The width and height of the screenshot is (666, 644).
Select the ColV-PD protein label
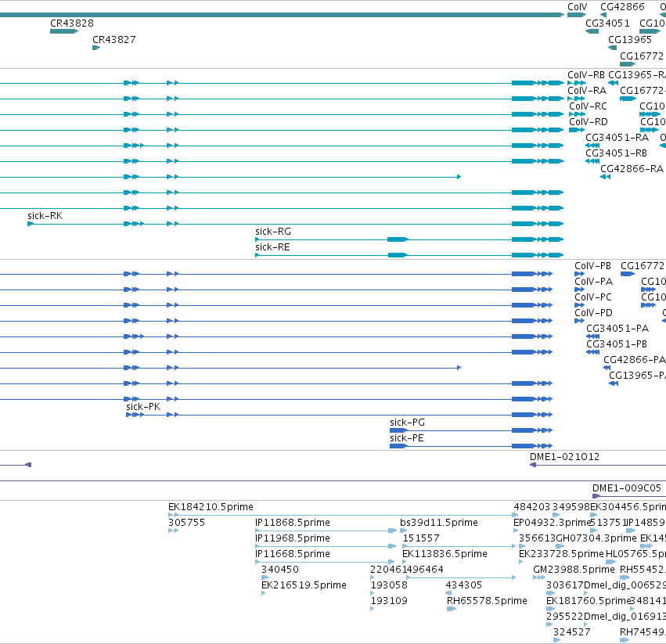pos(594,314)
